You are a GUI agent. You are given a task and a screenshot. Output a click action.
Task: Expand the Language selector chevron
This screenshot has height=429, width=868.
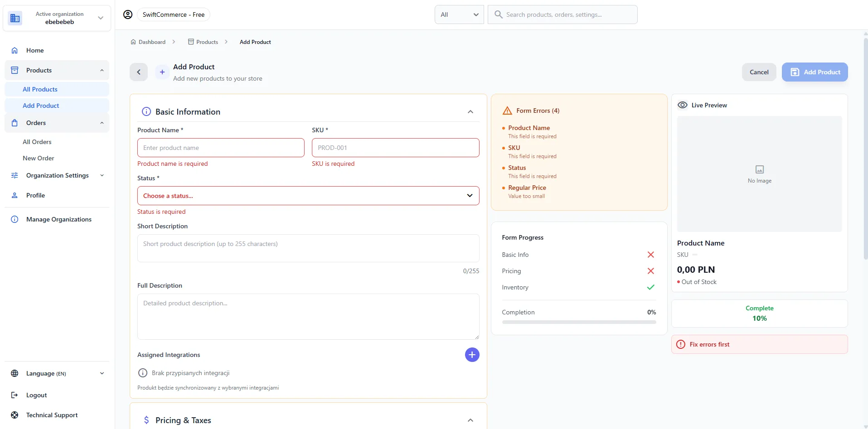click(x=102, y=373)
